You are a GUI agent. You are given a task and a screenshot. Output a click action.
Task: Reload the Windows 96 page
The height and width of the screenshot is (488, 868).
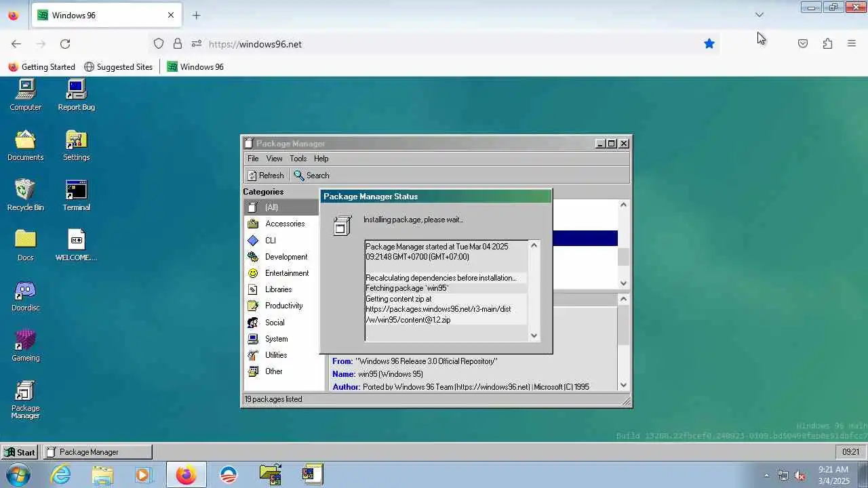[x=65, y=43]
